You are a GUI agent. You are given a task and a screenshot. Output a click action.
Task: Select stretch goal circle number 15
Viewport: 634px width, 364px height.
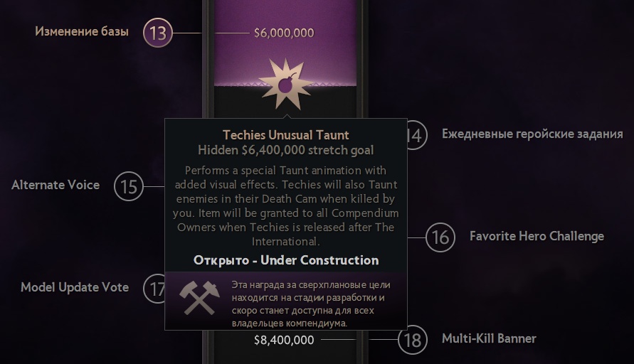tap(128, 187)
